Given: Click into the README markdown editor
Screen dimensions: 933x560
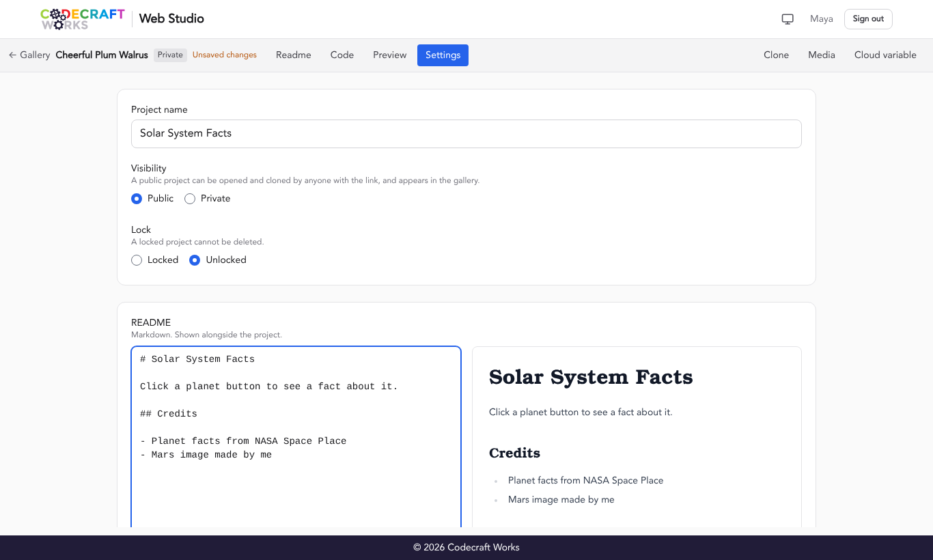Looking at the screenshot, I should point(296,437).
